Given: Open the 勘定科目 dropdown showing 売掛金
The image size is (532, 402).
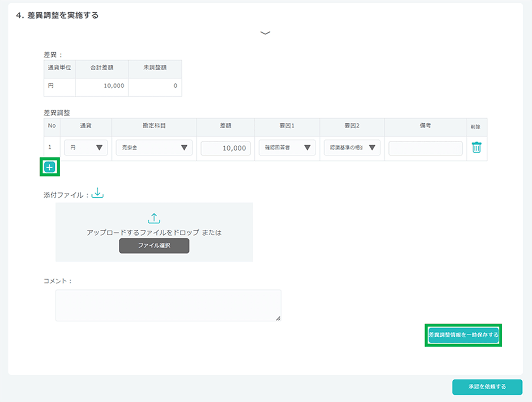Looking at the screenshot, I should (x=154, y=148).
